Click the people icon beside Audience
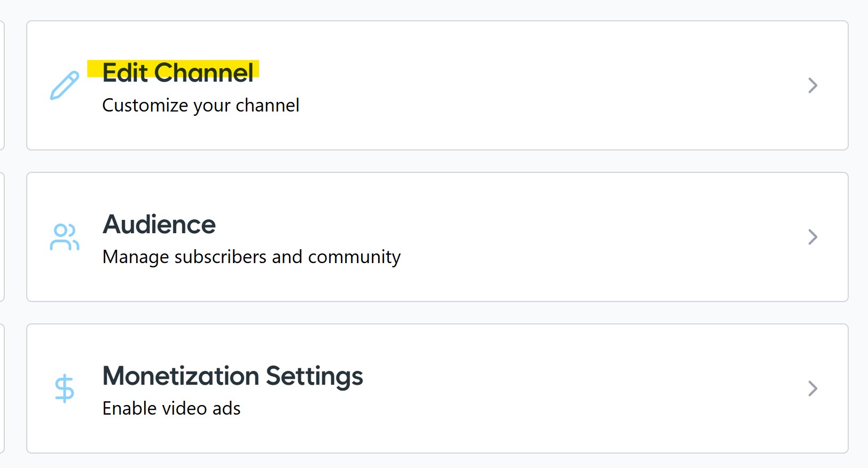Viewport: 868px width, 468px height. (x=65, y=237)
